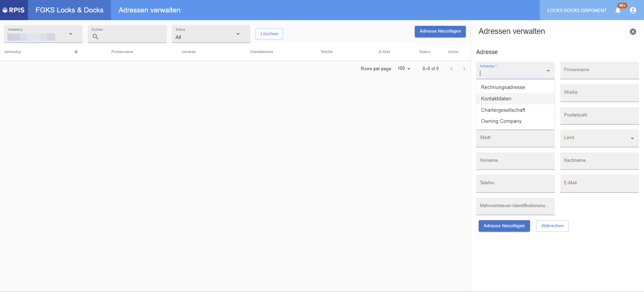The image size is (644, 292).
Task: Submit the form with Adresse hinzufügen
Action: [x=504, y=226]
